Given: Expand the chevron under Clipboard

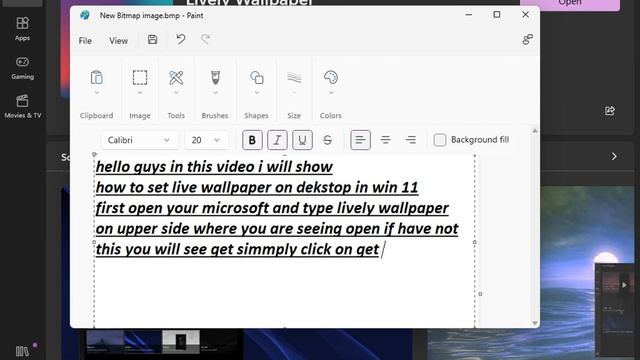Looking at the screenshot, I should 97,93.
